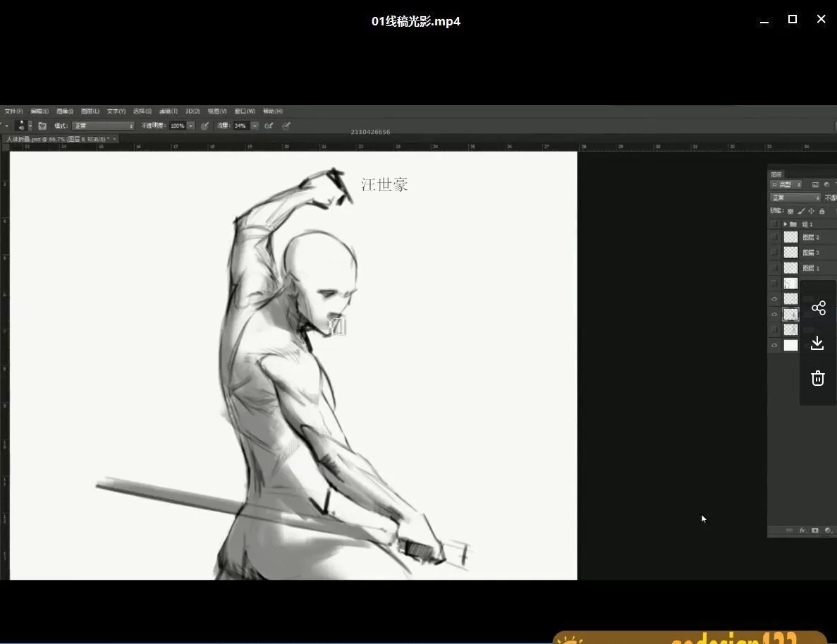Click the lock all padlock icon
837x644 pixels.
pos(821,211)
